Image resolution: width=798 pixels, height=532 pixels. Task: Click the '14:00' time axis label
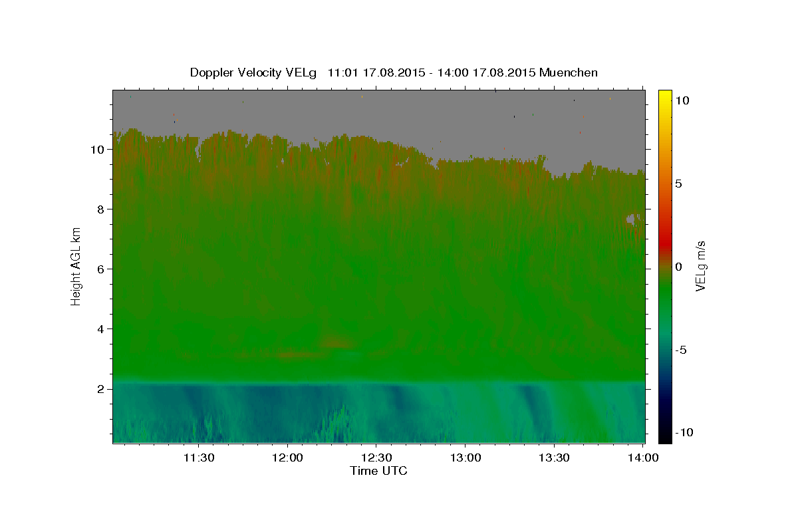tap(642, 458)
